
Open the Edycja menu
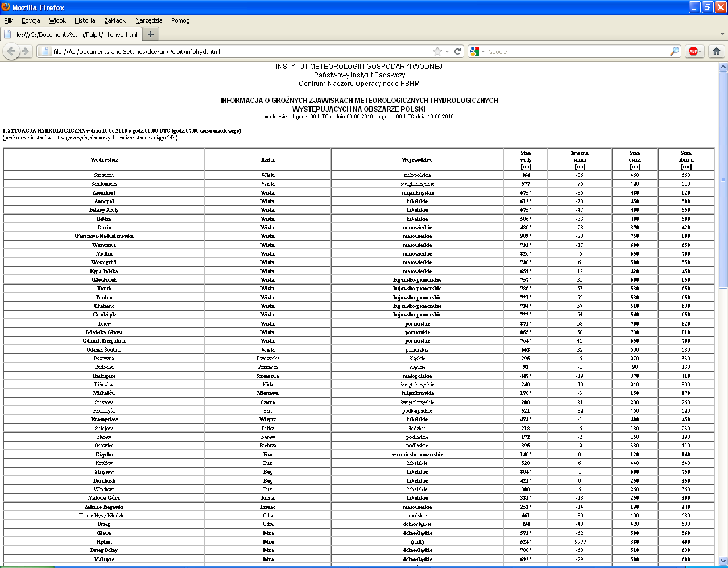(x=31, y=20)
